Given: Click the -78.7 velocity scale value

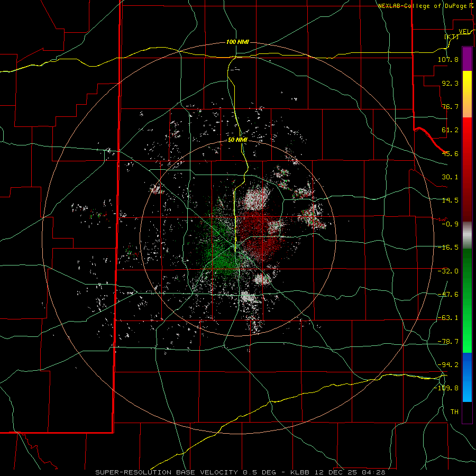Looking at the screenshot, I should (x=448, y=342).
